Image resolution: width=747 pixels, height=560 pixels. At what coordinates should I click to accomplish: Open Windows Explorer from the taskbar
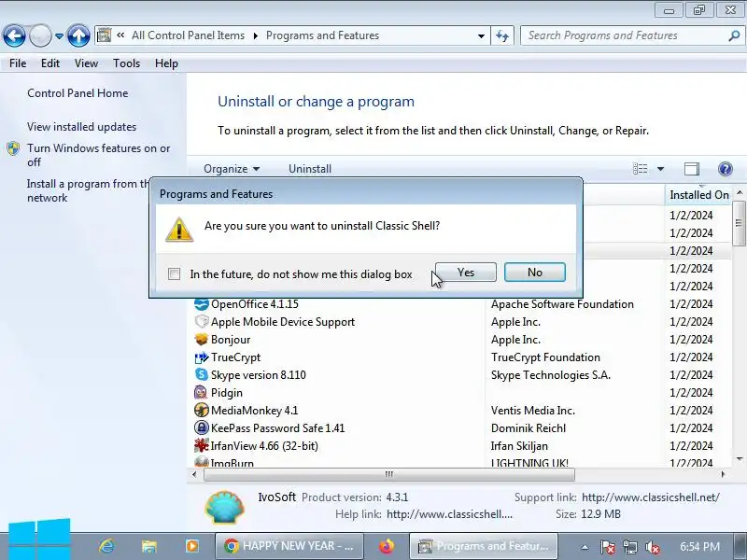pos(149,546)
